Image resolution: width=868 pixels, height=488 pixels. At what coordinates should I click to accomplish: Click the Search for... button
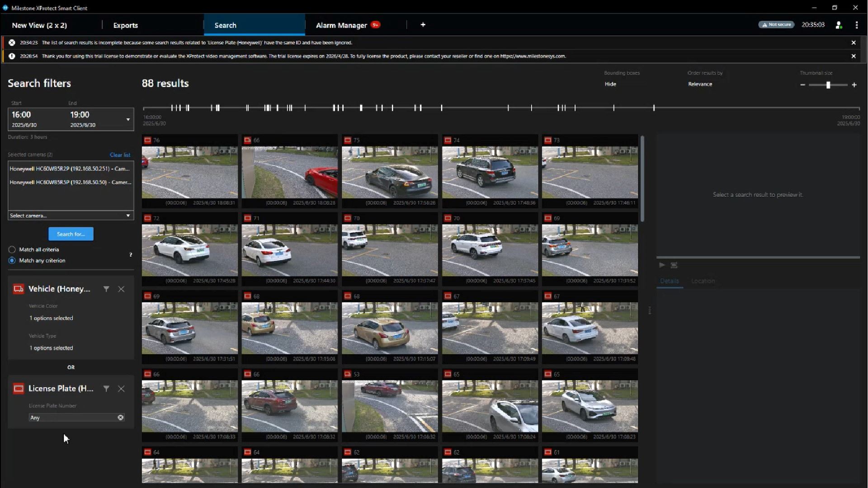[x=71, y=234]
